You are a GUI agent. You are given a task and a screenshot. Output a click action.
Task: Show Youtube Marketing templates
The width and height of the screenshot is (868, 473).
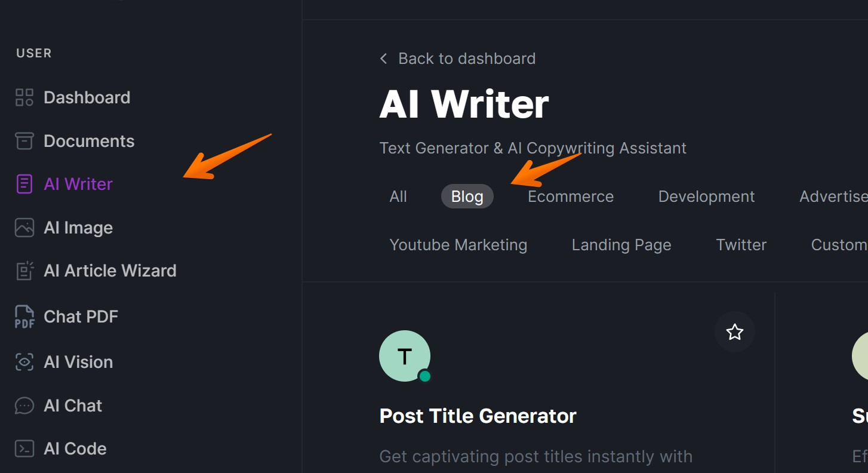tap(458, 245)
